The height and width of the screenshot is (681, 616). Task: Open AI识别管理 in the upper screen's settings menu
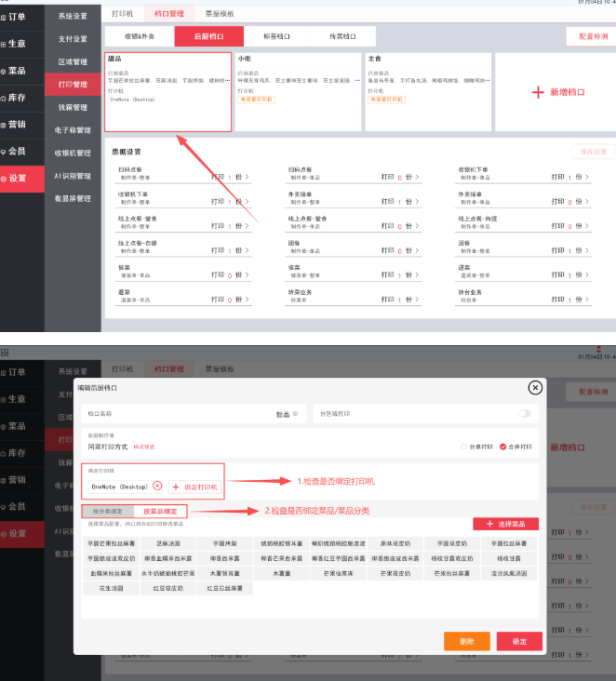[x=73, y=176]
